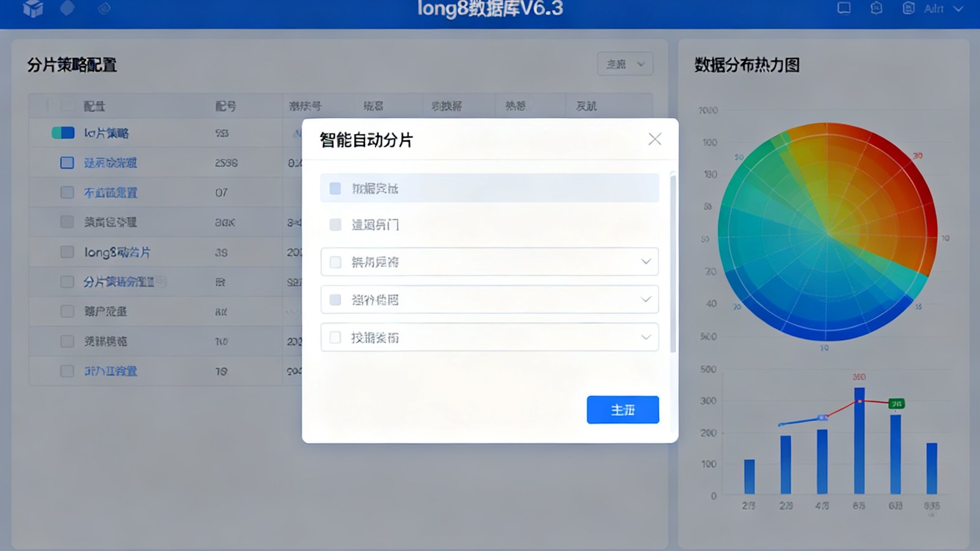Select the table's header checkbox
The width and height of the screenshot is (980, 551).
pos(67,106)
